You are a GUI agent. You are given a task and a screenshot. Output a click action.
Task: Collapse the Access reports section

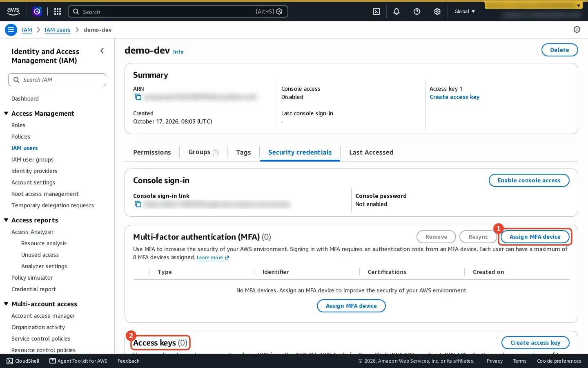click(x=6, y=220)
